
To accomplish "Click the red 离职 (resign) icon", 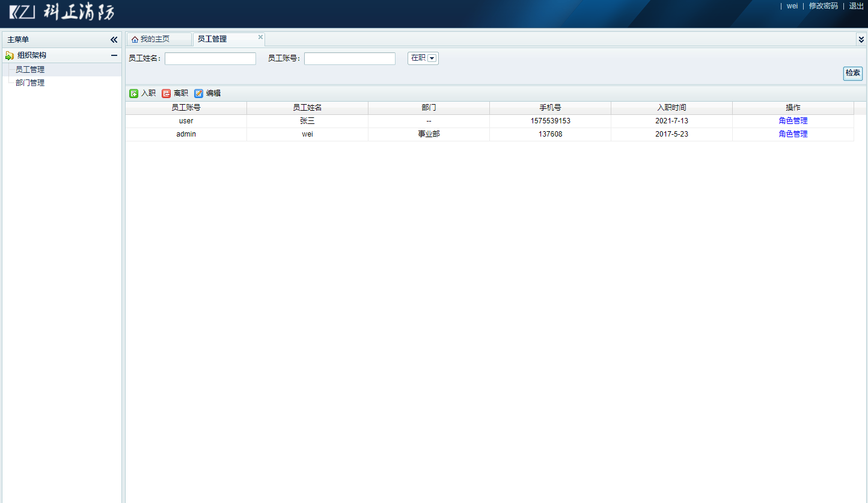I will (167, 93).
